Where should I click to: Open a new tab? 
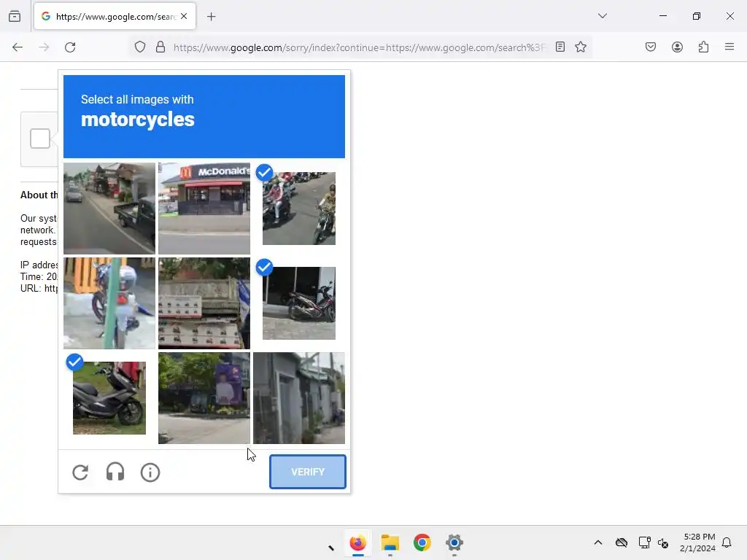point(212,17)
